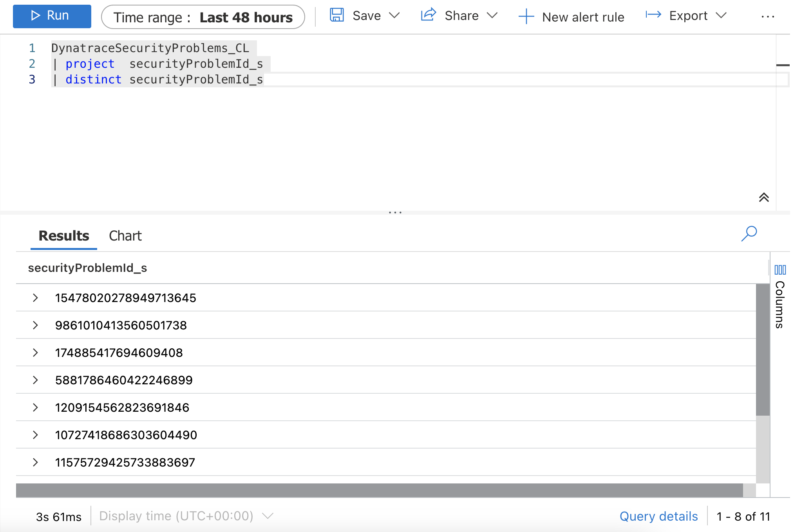The height and width of the screenshot is (532, 803).
Task: Click the Share icon
Action: click(x=428, y=15)
